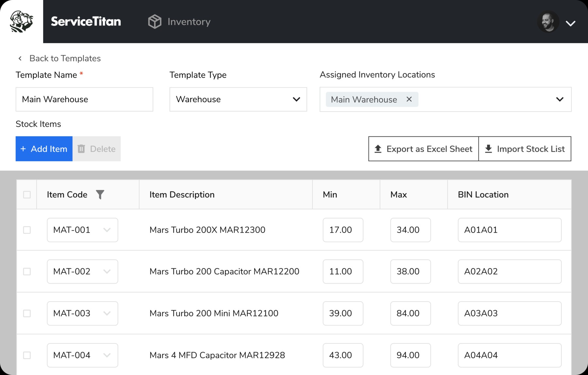Edit BIN Location A01A01 field
Screen dimensions: 588x375
coord(510,230)
